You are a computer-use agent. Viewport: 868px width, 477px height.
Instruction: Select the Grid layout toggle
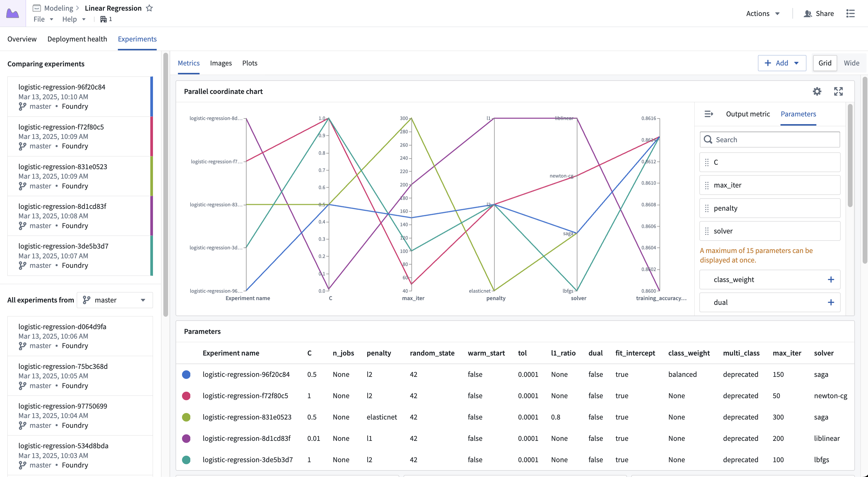[825, 63]
